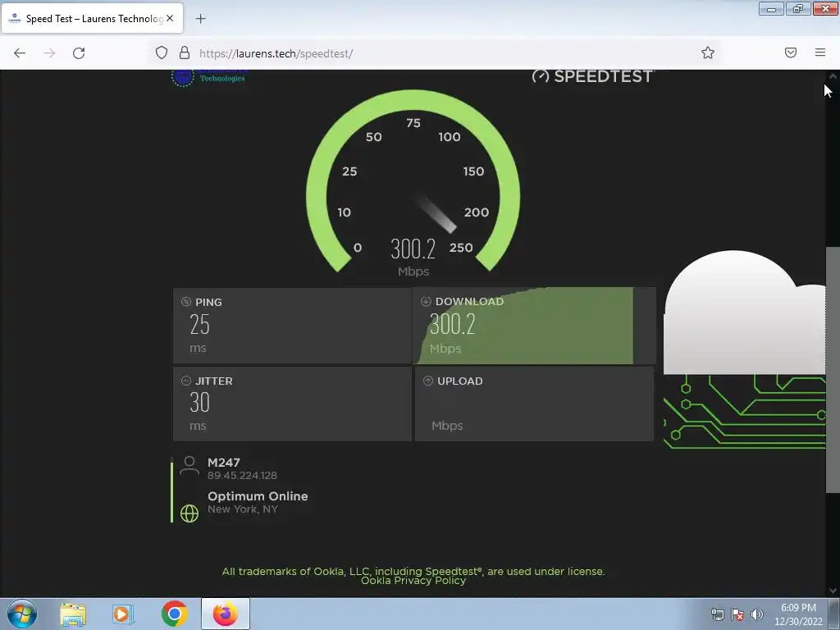Open the Ookla Privacy Policy link
This screenshot has height=630, width=840.
pos(413,581)
